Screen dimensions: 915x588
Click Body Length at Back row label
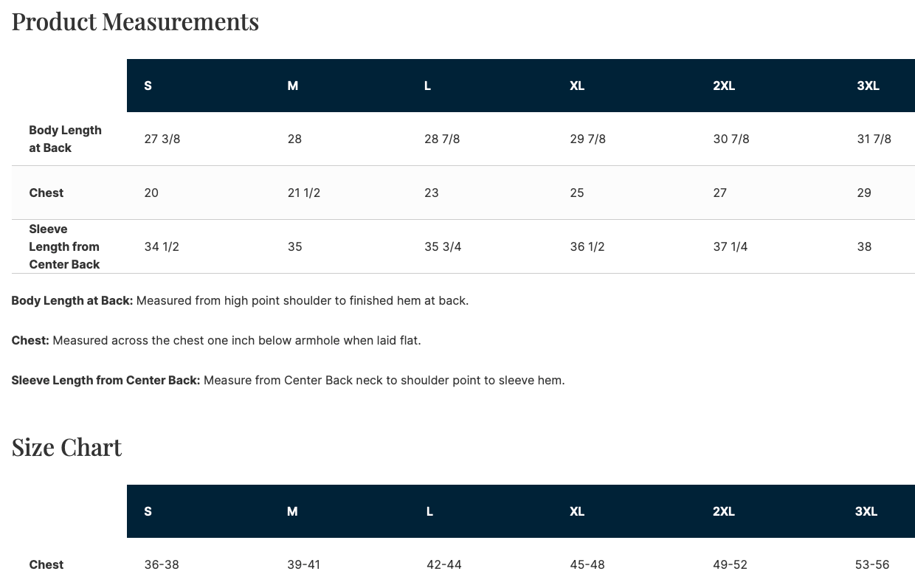(65, 139)
